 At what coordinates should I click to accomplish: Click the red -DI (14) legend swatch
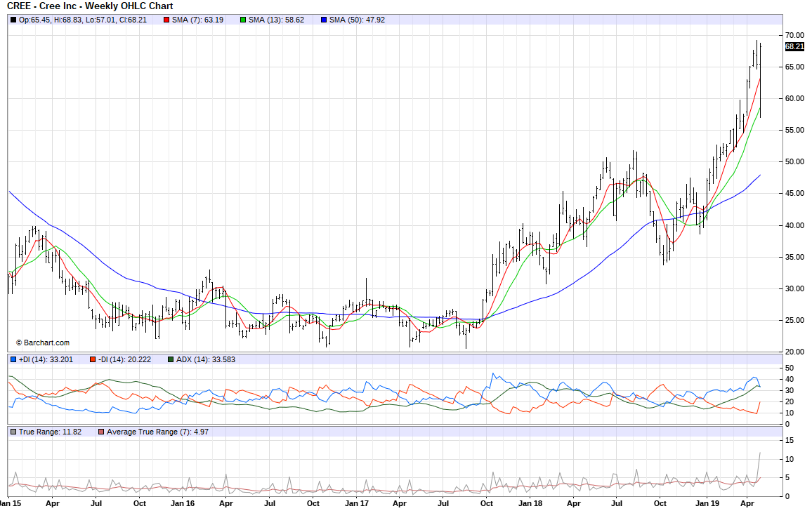(x=93, y=359)
